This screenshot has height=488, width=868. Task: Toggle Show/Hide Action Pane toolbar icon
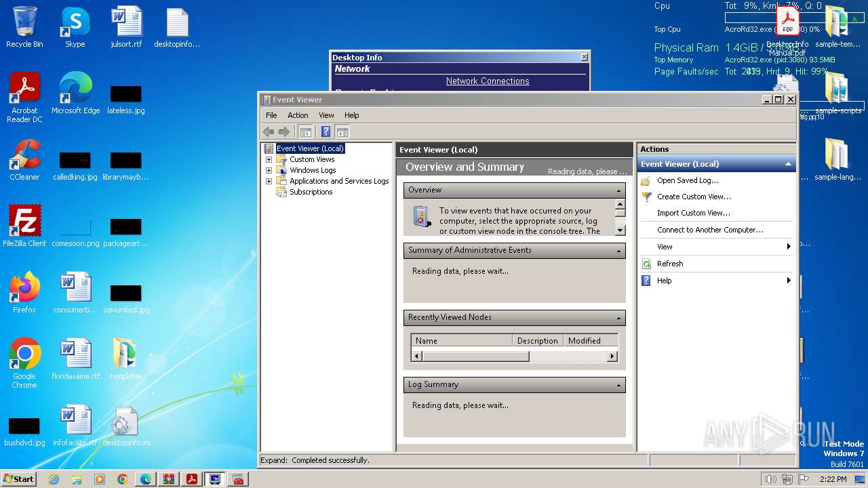tap(342, 131)
